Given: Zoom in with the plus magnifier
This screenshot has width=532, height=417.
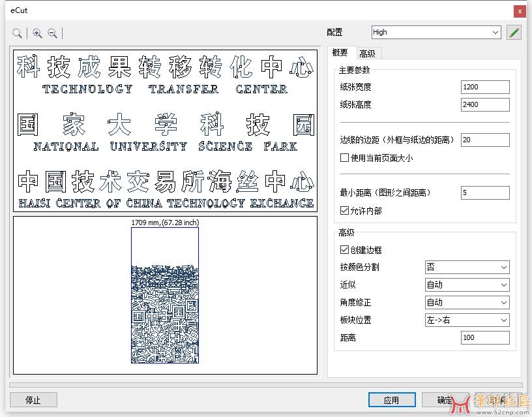Looking at the screenshot, I should point(37,33).
